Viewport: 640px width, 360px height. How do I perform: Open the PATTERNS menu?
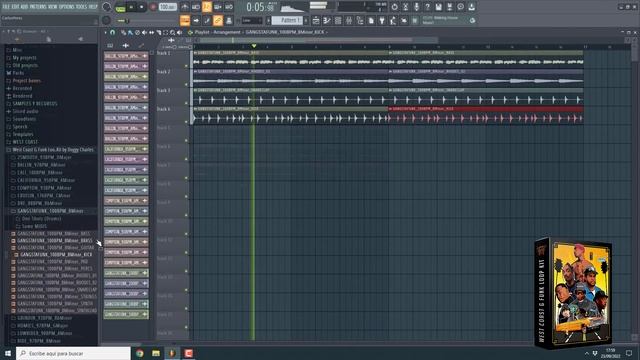coord(38,7)
